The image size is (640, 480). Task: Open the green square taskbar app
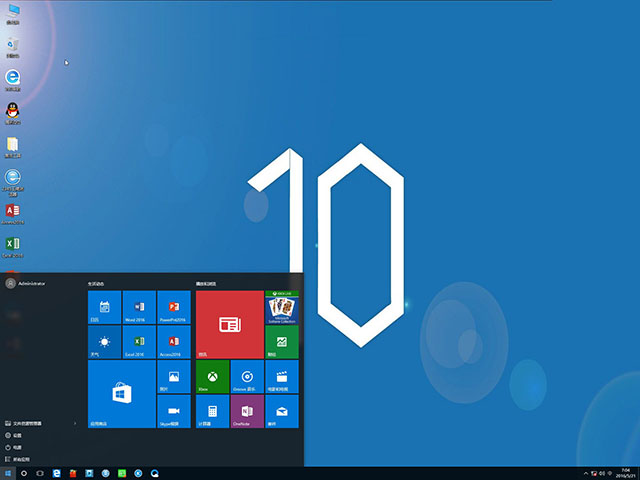122,473
